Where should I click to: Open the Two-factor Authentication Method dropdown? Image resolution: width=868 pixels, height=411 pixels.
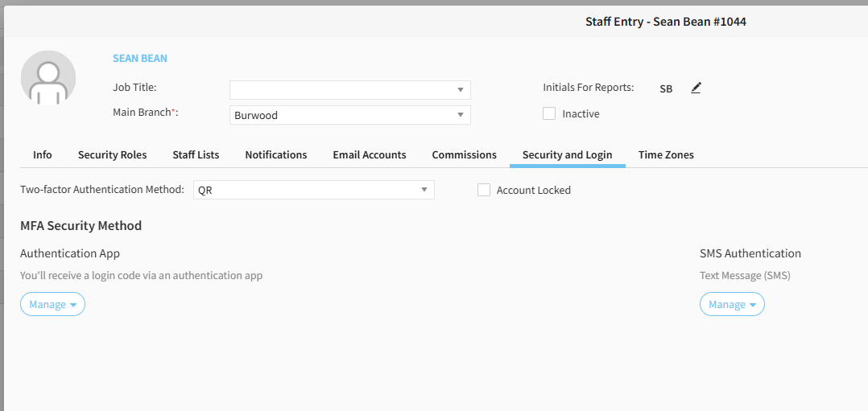tap(424, 190)
